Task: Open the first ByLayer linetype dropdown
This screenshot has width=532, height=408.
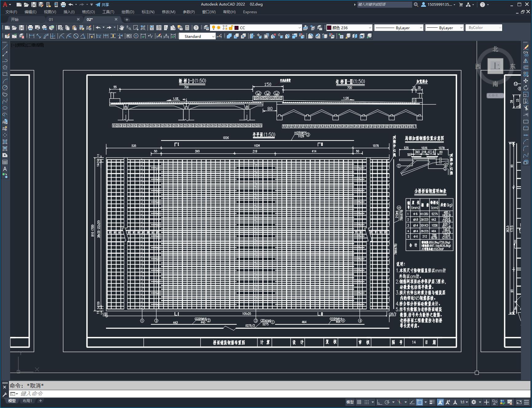Action: tap(421, 28)
